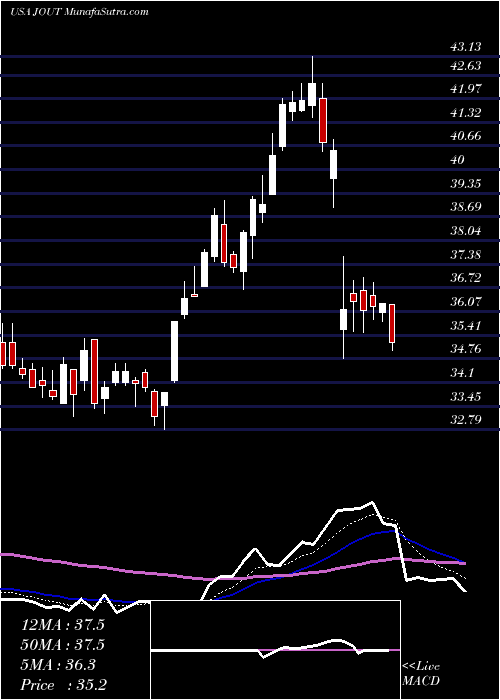Click the 43.13 price level label

465,46
